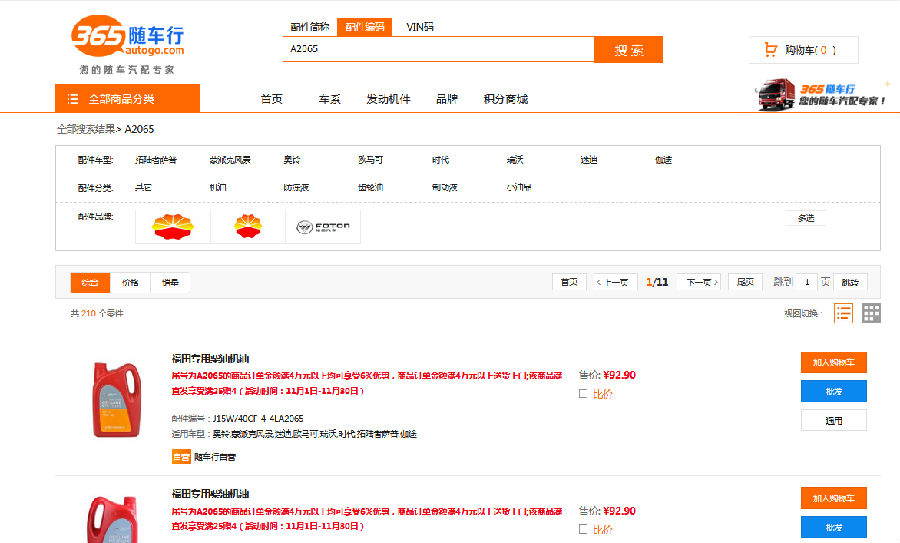Screen dimensions: 900x543
Task: Click 适用 button on first product
Action: [833, 421]
